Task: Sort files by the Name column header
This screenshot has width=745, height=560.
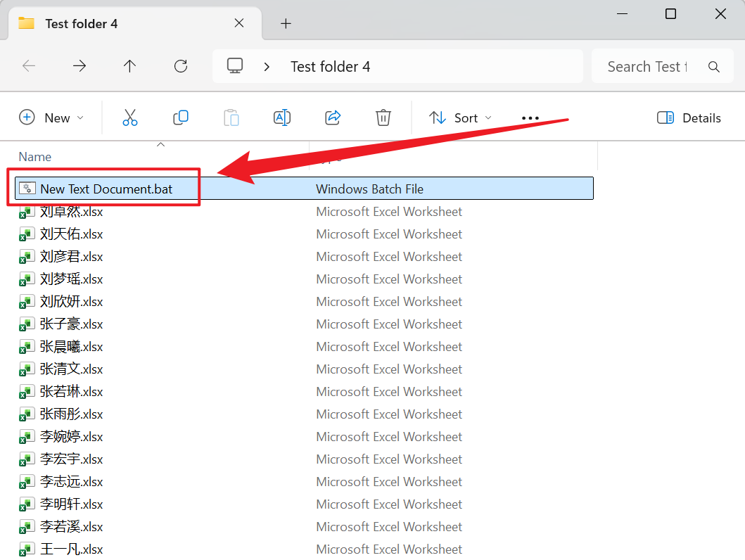Action: (x=35, y=157)
